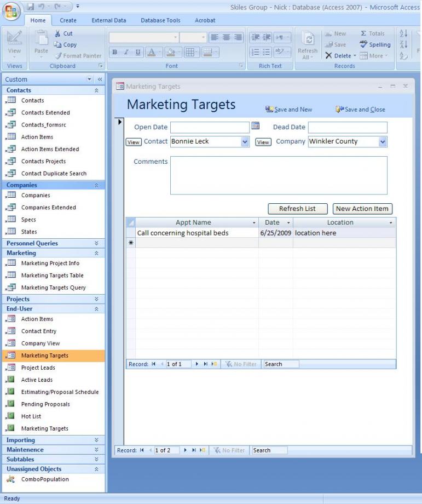Click the sort descending Z-A icon
422x504 pixels.
click(403, 44)
